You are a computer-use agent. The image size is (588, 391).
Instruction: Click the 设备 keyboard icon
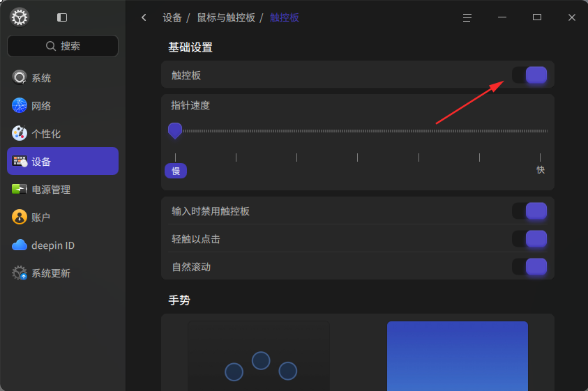click(x=20, y=161)
